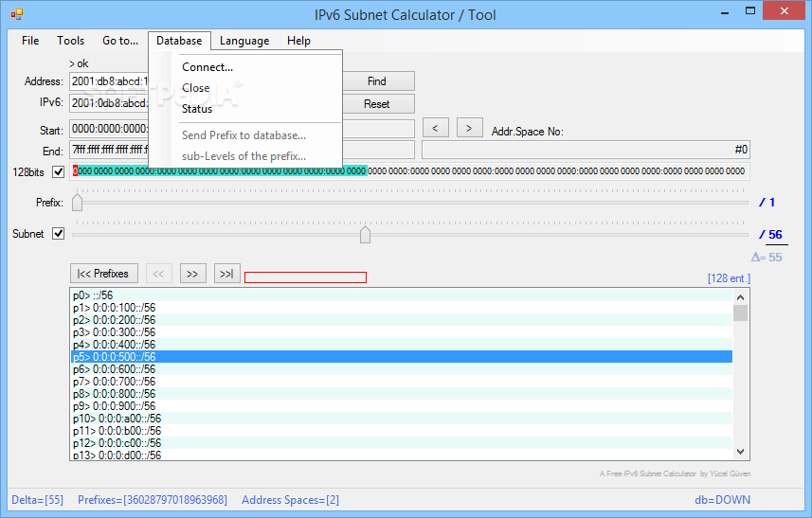The image size is (812, 518).
Task: Click Address Spaces=[2] in status bar
Action: click(291, 500)
